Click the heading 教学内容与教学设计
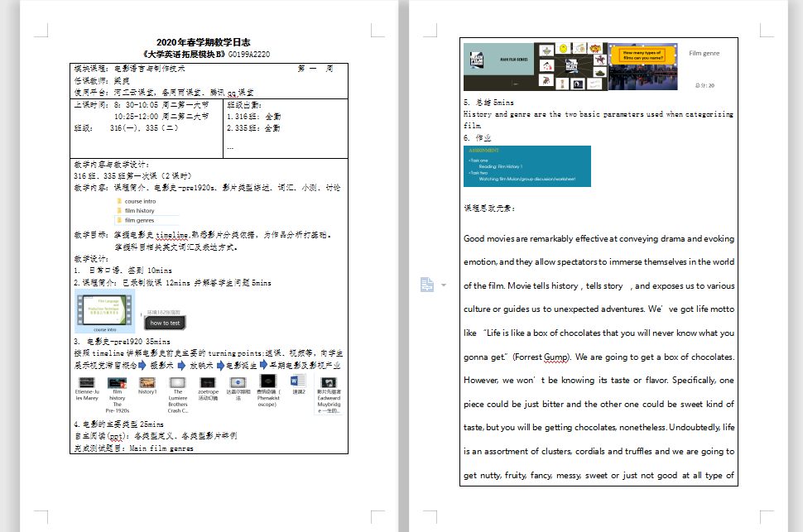 coord(112,165)
